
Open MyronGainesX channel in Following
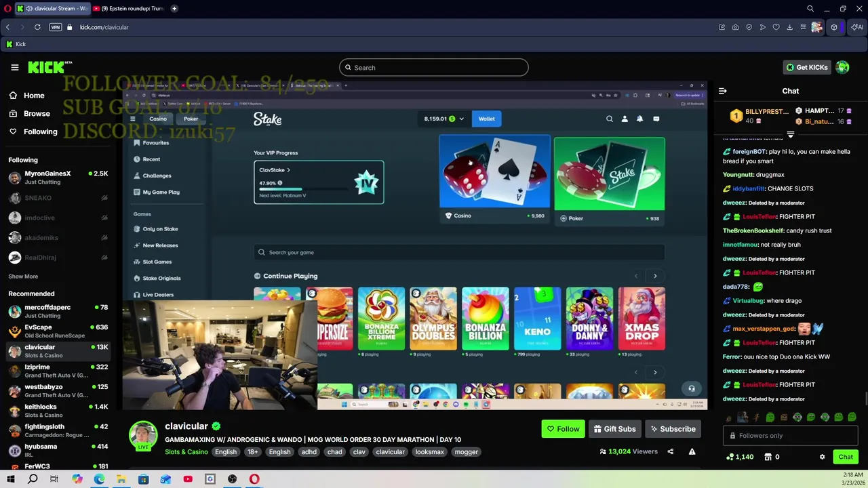coord(58,178)
